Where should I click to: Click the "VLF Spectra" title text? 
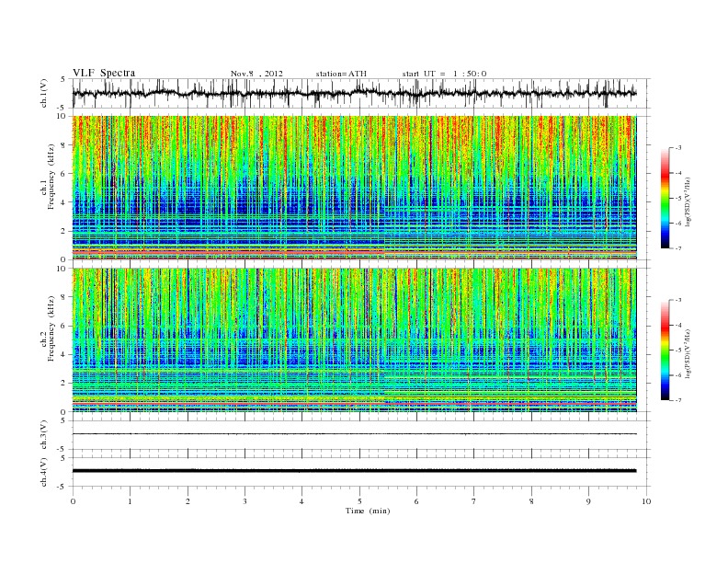point(104,73)
